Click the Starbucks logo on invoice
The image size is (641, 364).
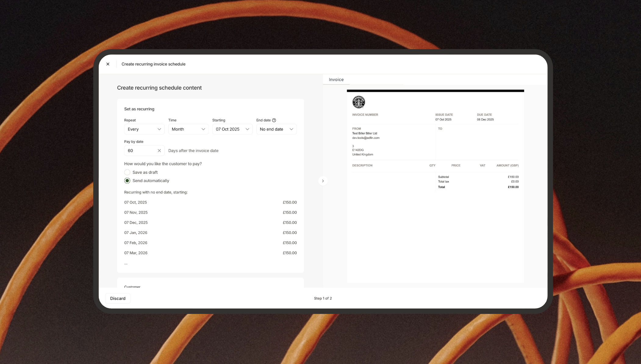359,102
